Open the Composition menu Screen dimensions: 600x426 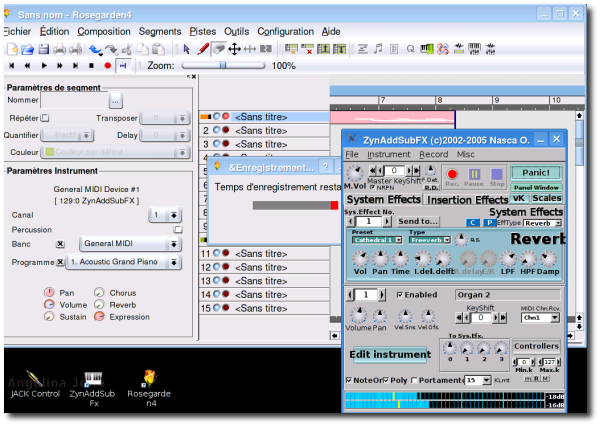(104, 31)
